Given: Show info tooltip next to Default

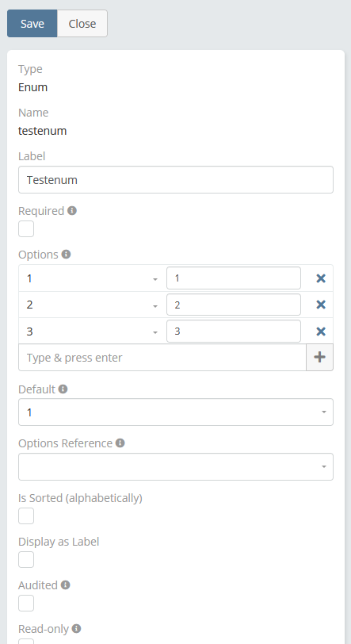Looking at the screenshot, I should pyautogui.click(x=63, y=389).
